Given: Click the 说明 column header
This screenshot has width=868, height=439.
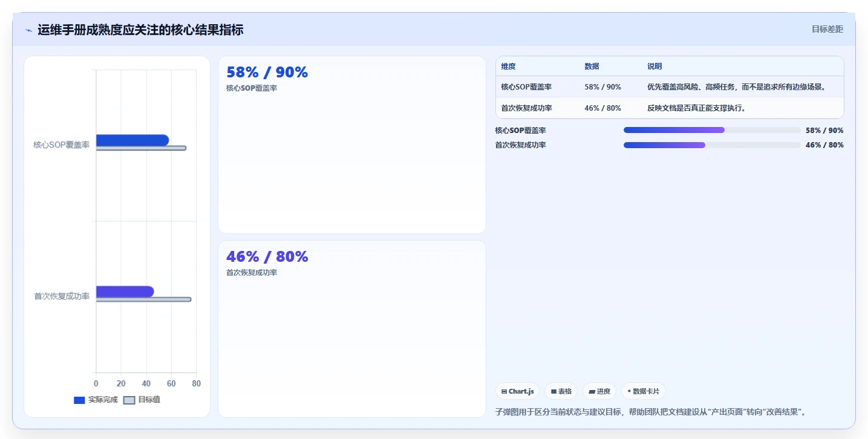Looking at the screenshot, I should point(654,67).
